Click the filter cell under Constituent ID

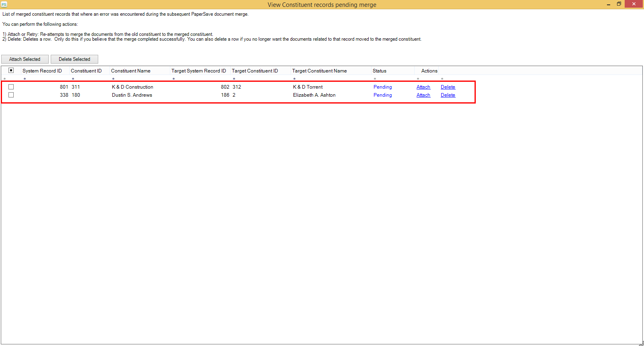(89, 79)
